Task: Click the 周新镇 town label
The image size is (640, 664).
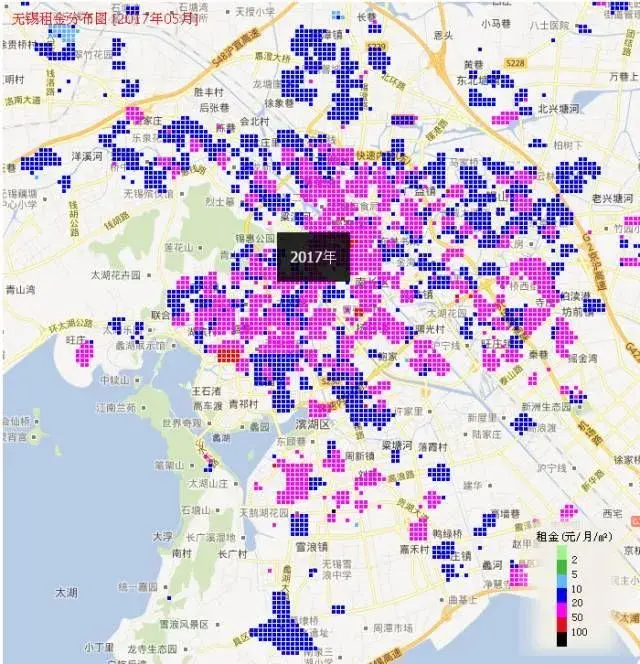Action: [360, 456]
